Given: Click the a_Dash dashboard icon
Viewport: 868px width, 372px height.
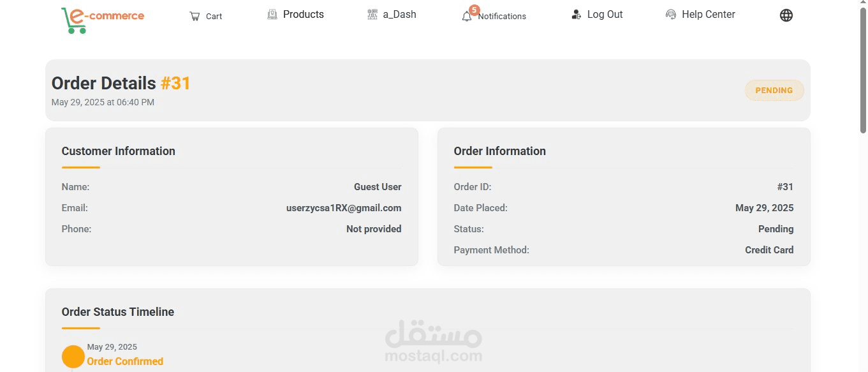Looking at the screenshot, I should coord(372,14).
